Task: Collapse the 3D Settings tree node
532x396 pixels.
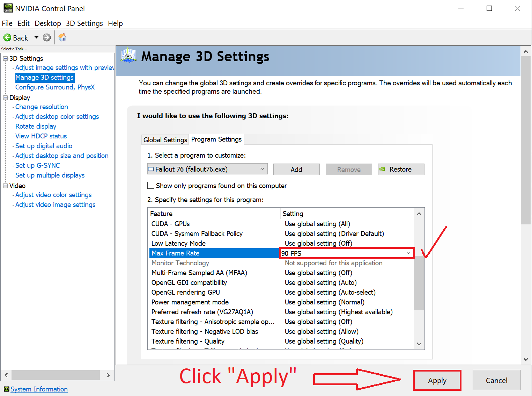Action: pyautogui.click(x=5, y=58)
